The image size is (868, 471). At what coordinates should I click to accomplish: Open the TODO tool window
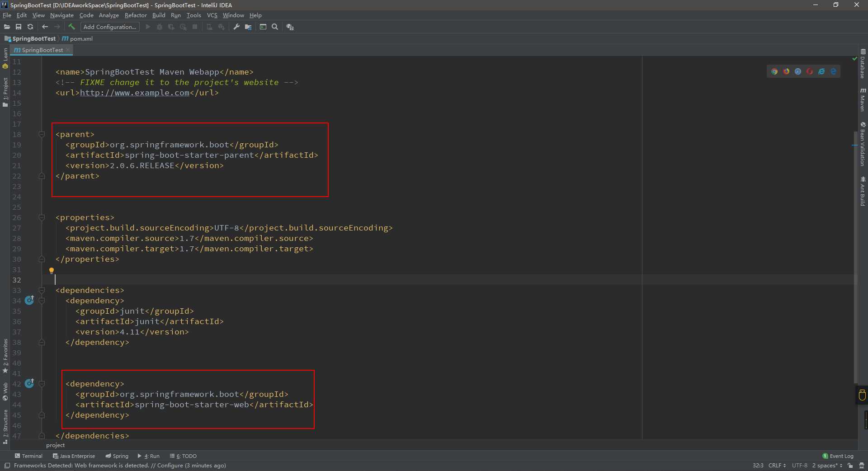click(183, 456)
